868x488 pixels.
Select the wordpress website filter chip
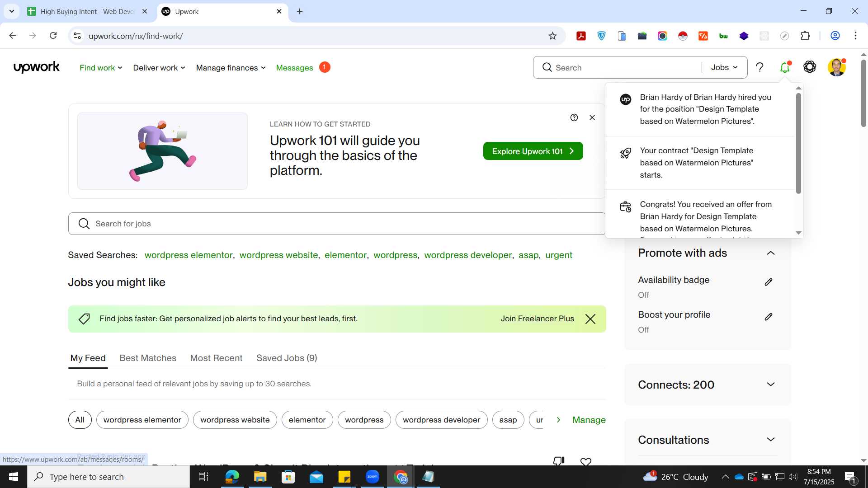coord(235,420)
